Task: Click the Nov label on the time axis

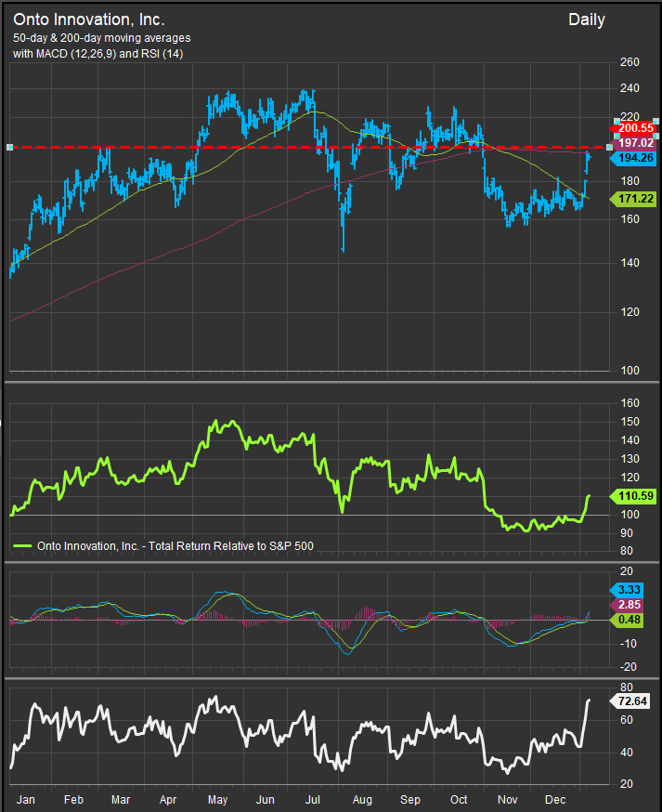Action: 507,800
